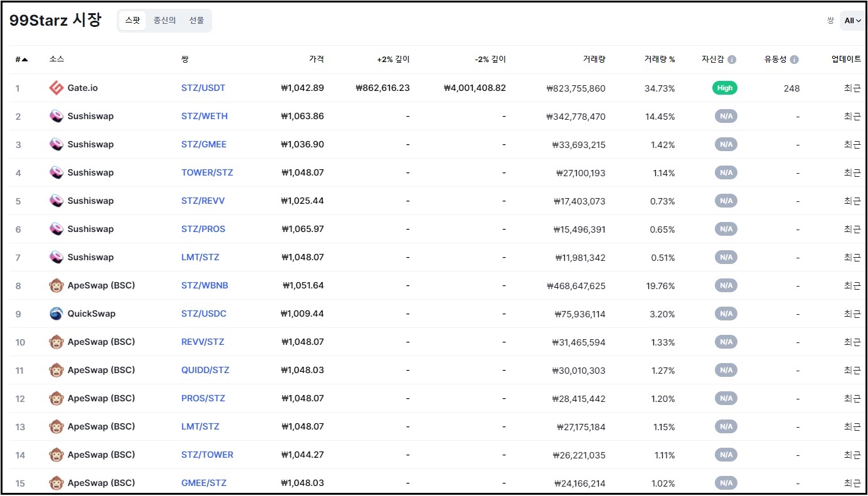Click volume ₩342,778,470 cell
Screen dimensions: 868x496
(576, 117)
